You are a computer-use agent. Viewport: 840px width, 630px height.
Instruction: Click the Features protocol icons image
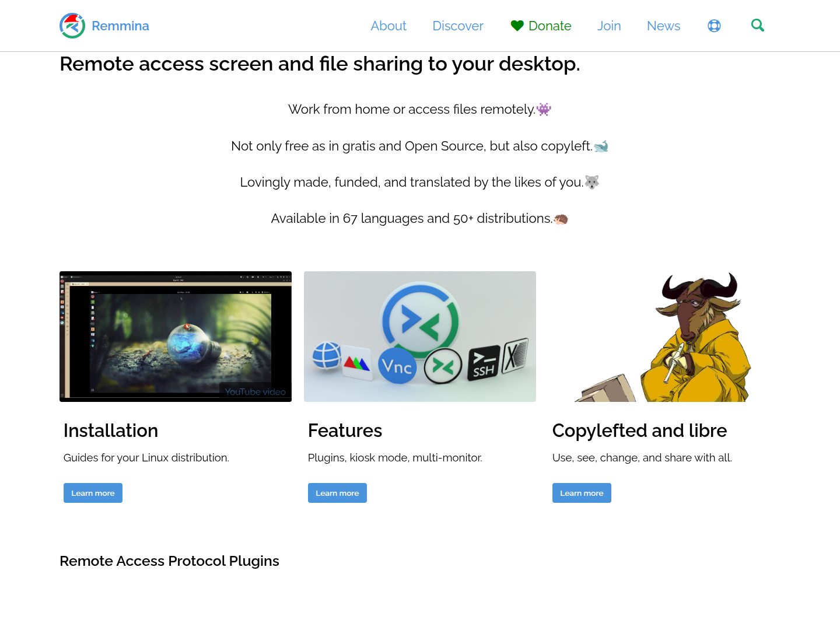[x=420, y=337]
